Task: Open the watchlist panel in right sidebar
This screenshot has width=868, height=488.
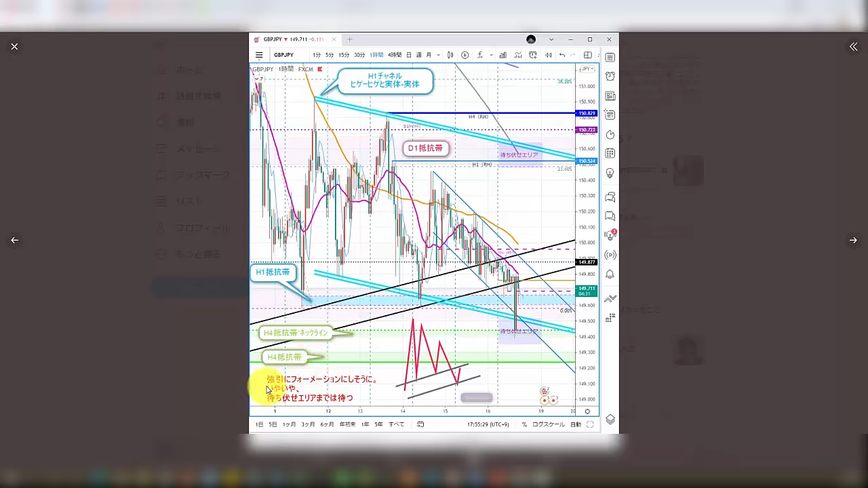Action: [x=610, y=58]
